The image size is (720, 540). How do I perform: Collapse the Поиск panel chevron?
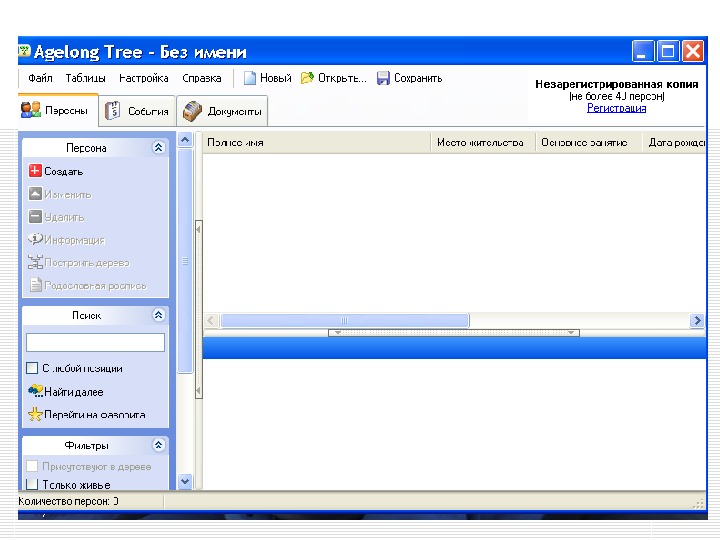(x=158, y=315)
